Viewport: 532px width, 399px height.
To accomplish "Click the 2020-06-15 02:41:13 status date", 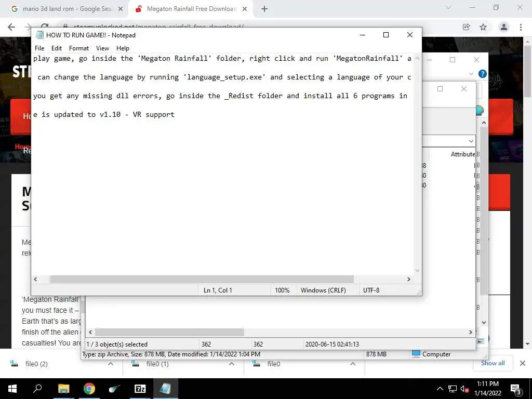I will coord(332,344).
